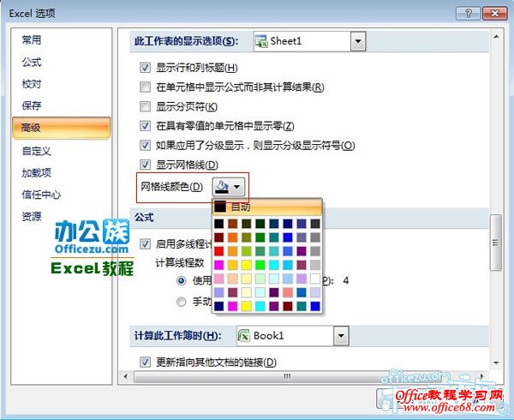This screenshot has height=420, width=514.
Task: Click the Sheet1 worksheet icon
Action: click(261, 41)
